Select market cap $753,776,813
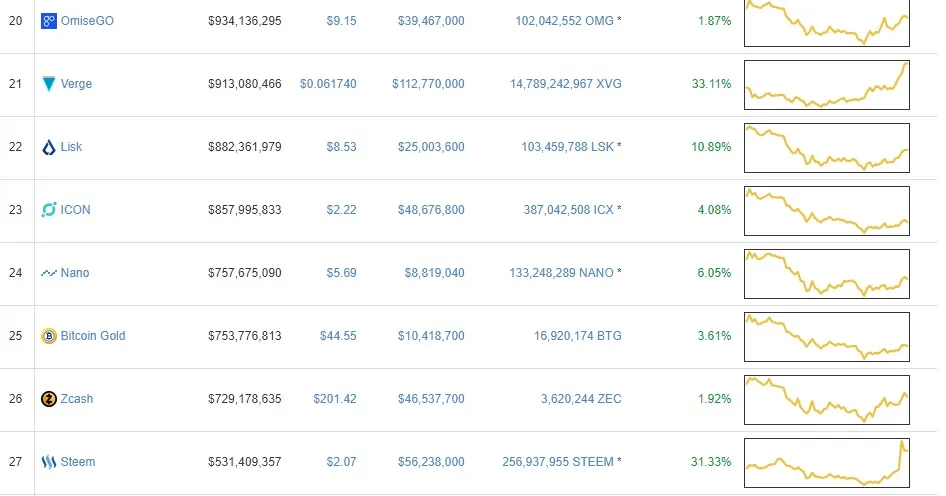The image size is (946, 496). (245, 335)
